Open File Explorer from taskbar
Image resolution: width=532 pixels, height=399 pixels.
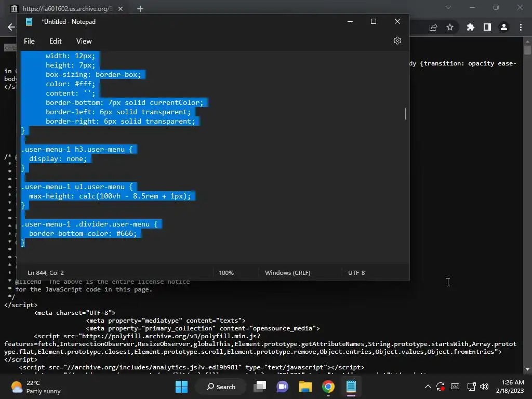[x=305, y=387]
